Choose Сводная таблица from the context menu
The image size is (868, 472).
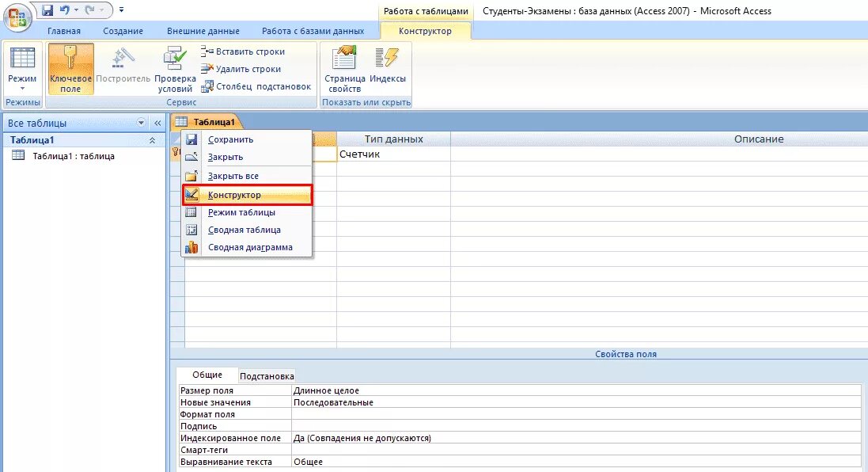pyautogui.click(x=244, y=230)
